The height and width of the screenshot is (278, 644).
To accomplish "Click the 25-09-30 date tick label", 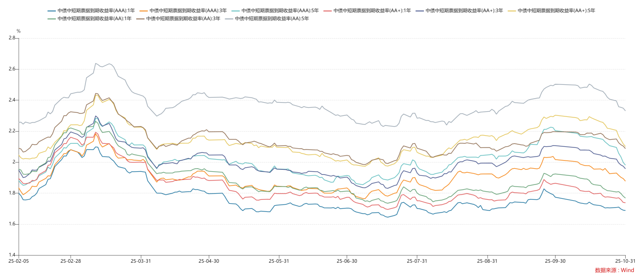I will click(x=555, y=261).
